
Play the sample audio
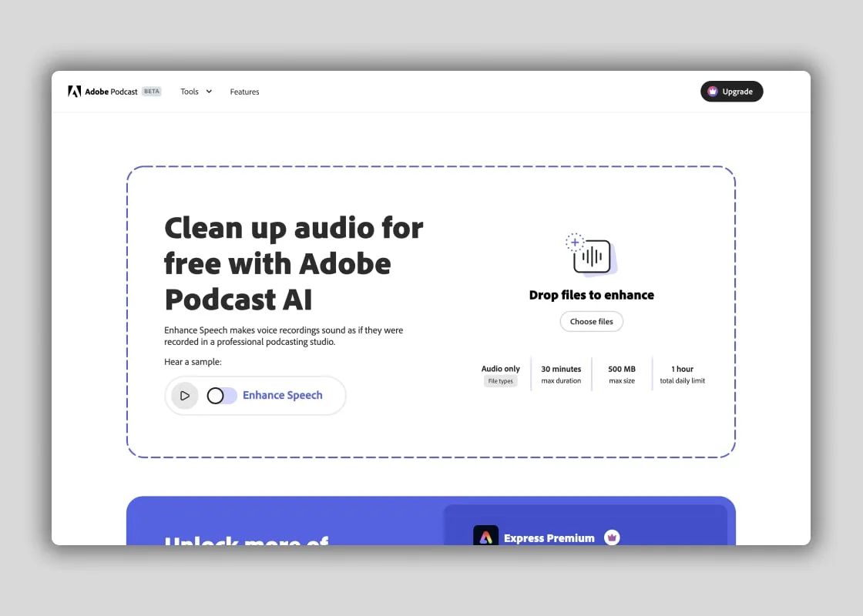(185, 396)
